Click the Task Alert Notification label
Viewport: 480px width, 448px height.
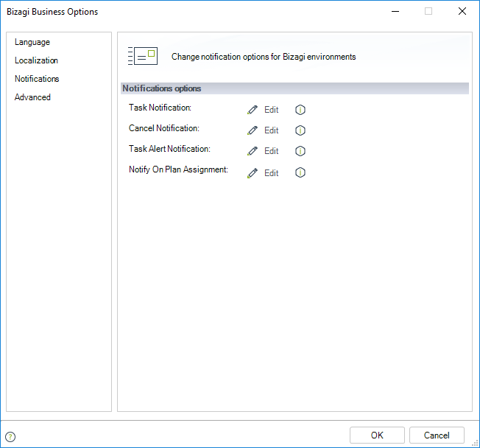tap(169, 149)
